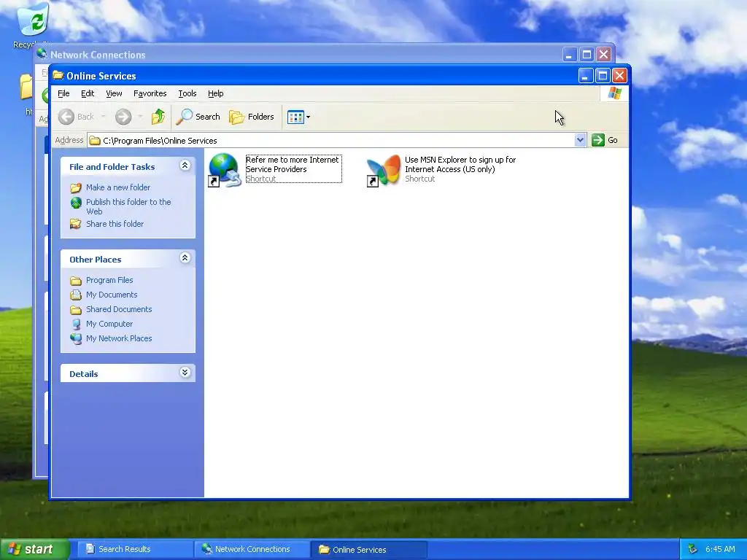The image size is (747, 560).
Task: Close the Online Services window
Action: (x=619, y=76)
